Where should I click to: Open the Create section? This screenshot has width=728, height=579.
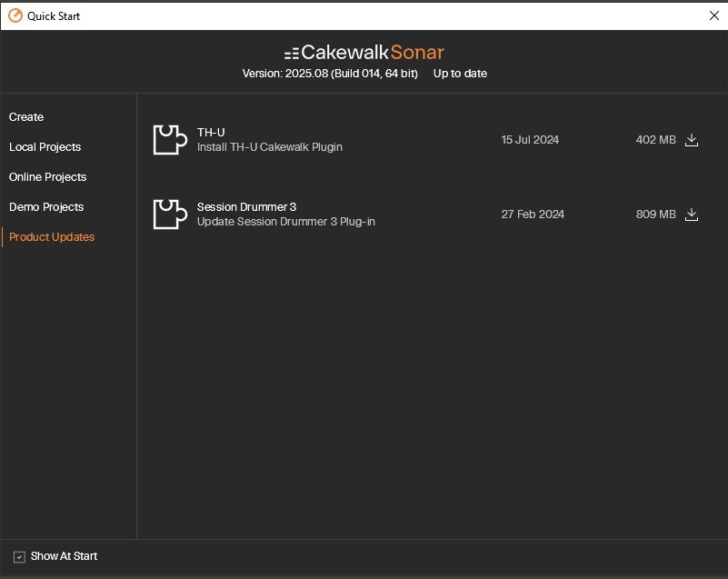click(26, 117)
